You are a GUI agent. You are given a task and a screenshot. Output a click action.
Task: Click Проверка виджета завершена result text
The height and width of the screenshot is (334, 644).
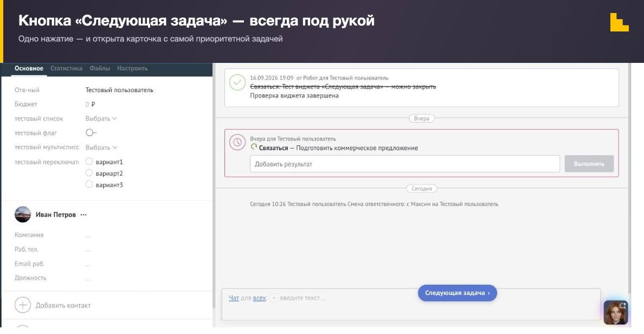pos(294,96)
